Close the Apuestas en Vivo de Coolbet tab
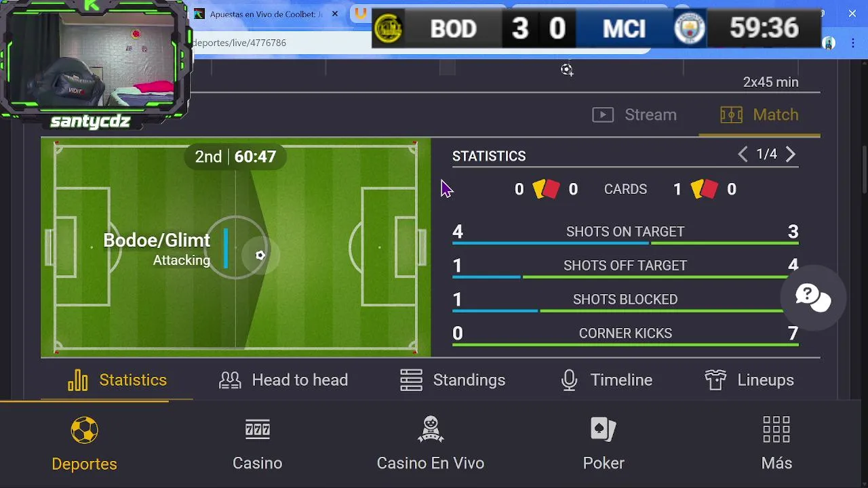The height and width of the screenshot is (488, 868). click(334, 14)
